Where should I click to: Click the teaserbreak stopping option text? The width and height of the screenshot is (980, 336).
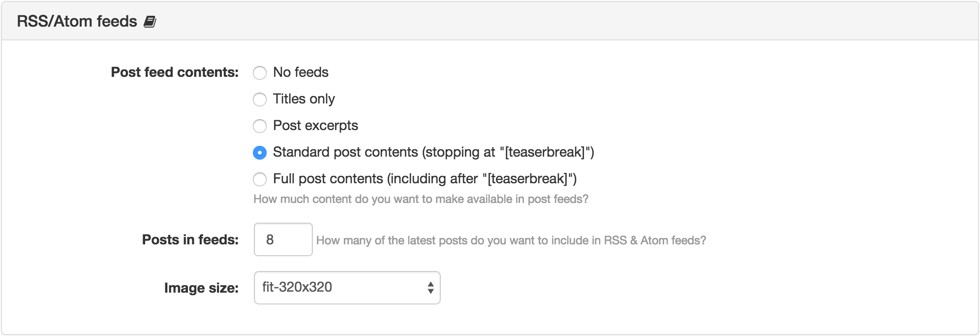tap(433, 153)
